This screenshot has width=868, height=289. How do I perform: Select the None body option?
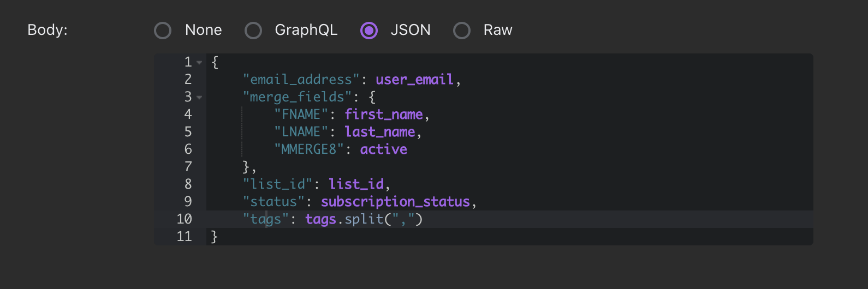tap(163, 31)
